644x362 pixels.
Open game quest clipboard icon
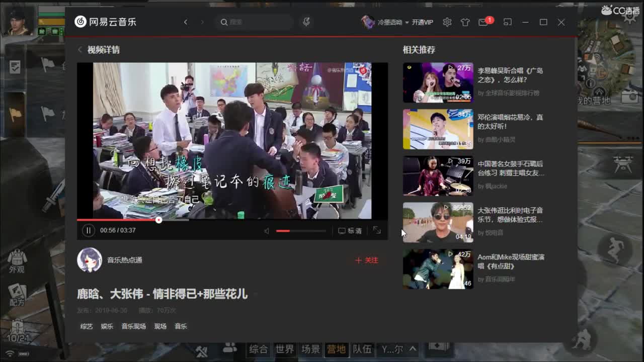pos(16,66)
